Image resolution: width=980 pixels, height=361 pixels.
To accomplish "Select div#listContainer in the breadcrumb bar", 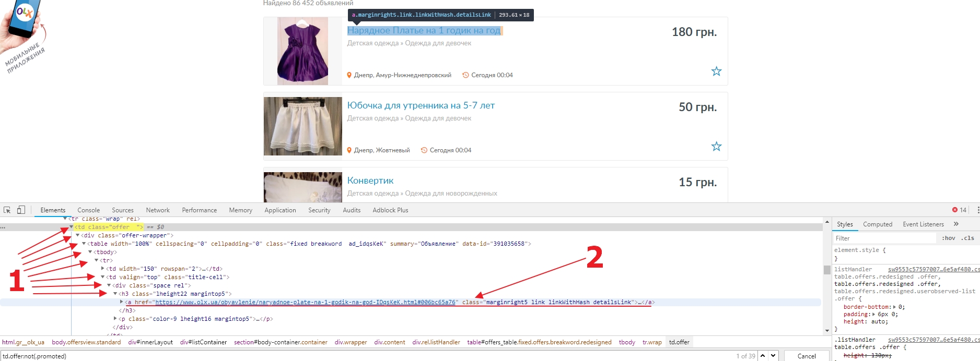I will (203, 342).
